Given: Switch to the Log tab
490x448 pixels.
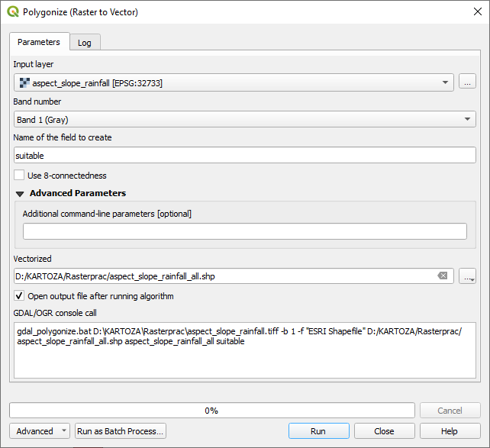Looking at the screenshot, I should point(85,43).
